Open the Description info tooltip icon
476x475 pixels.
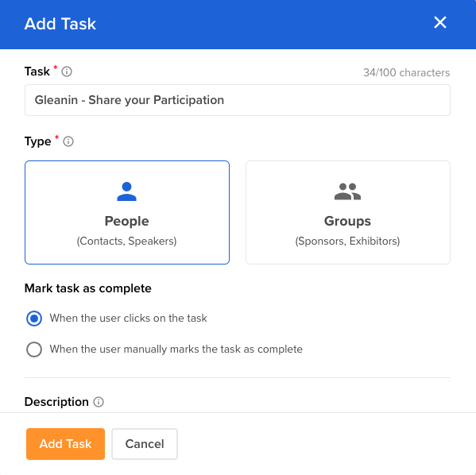(99, 402)
